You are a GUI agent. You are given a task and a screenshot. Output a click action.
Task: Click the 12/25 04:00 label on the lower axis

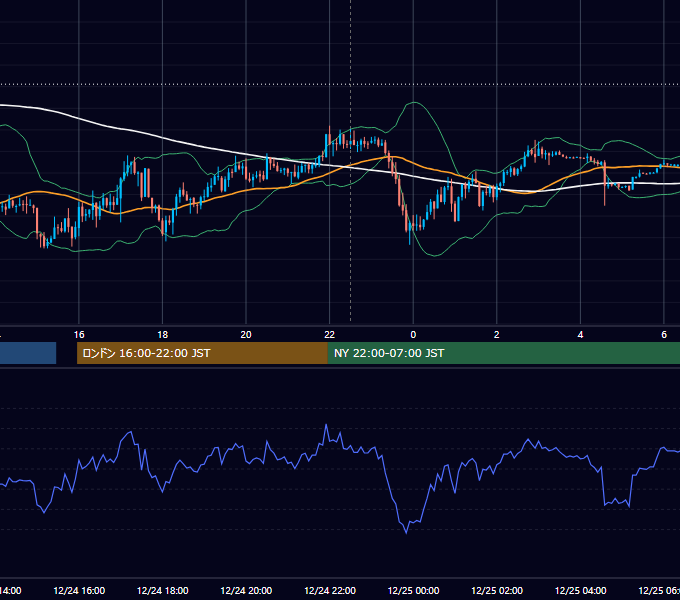tap(581, 590)
